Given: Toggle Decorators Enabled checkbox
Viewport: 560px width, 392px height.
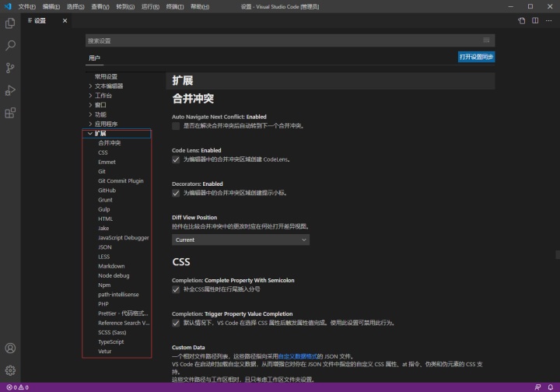Looking at the screenshot, I should (176, 193).
